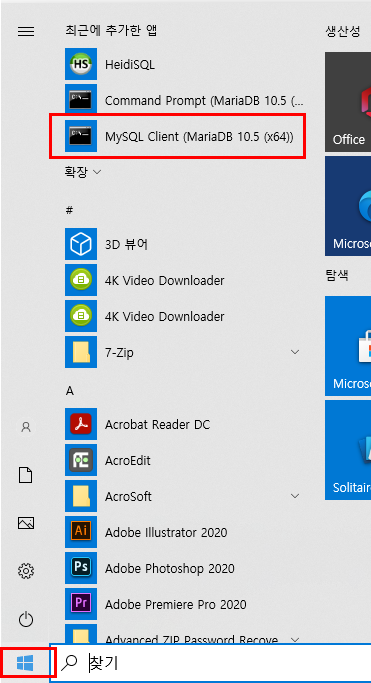Launch Adobe Illustrator 2020
The height and width of the screenshot is (683, 371).
(185, 532)
